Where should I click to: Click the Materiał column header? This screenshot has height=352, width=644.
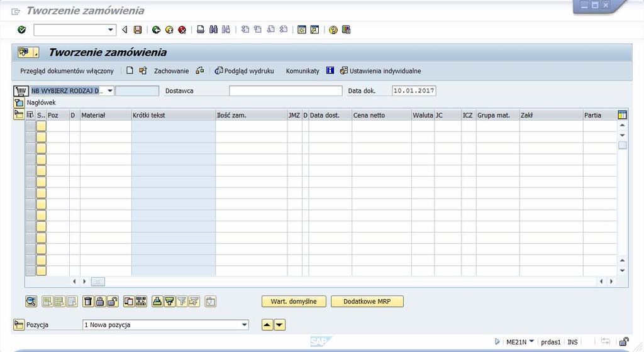(106, 115)
